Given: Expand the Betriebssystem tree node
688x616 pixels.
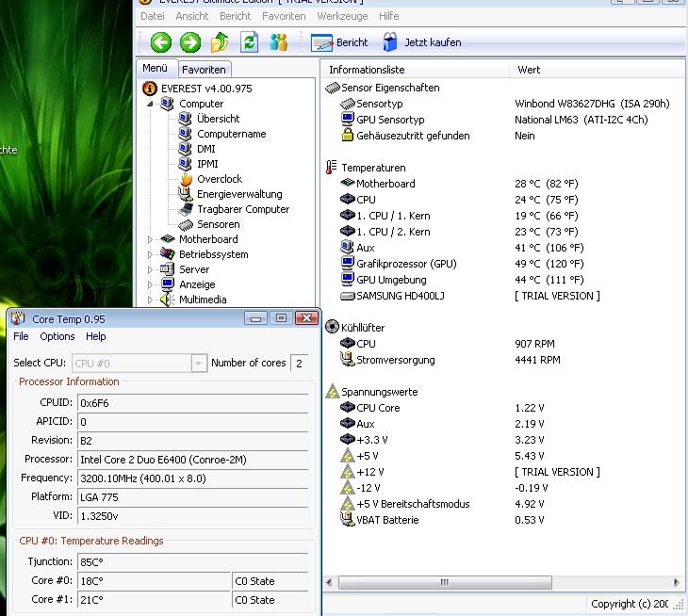Looking at the screenshot, I should tap(150, 254).
